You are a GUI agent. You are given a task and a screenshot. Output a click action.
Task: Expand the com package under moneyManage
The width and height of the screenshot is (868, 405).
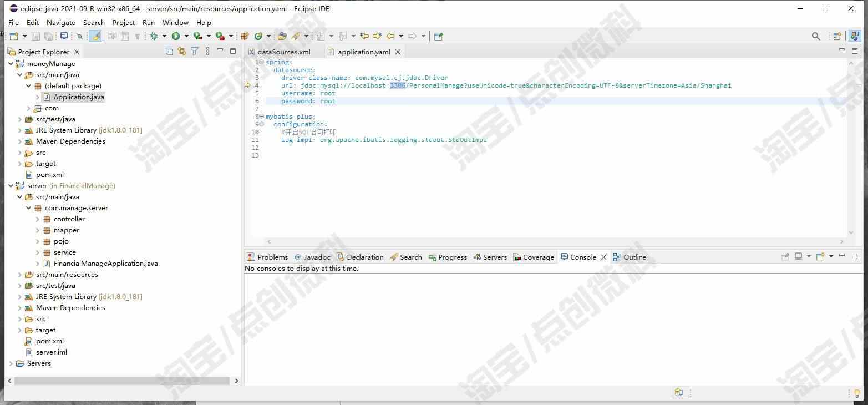29,108
